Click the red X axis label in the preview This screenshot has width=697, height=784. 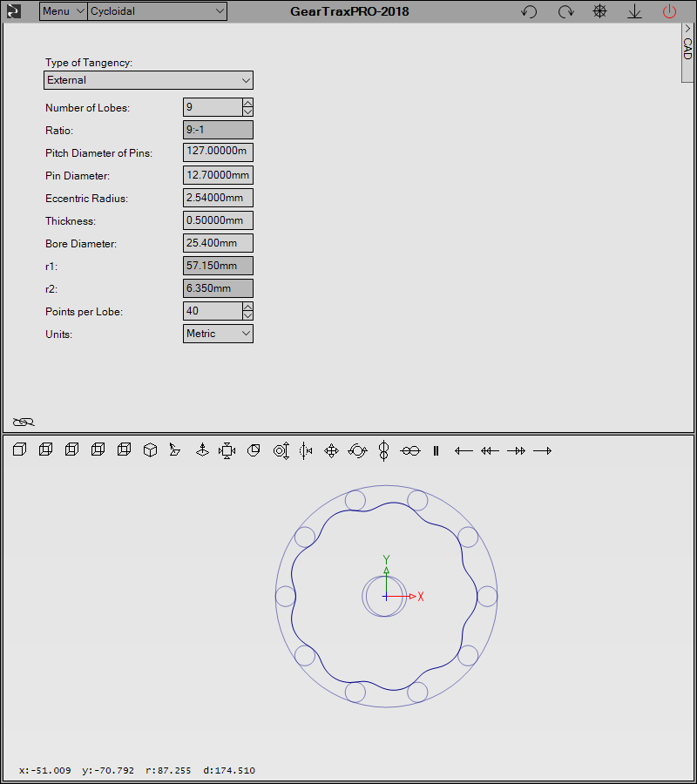pos(421,597)
